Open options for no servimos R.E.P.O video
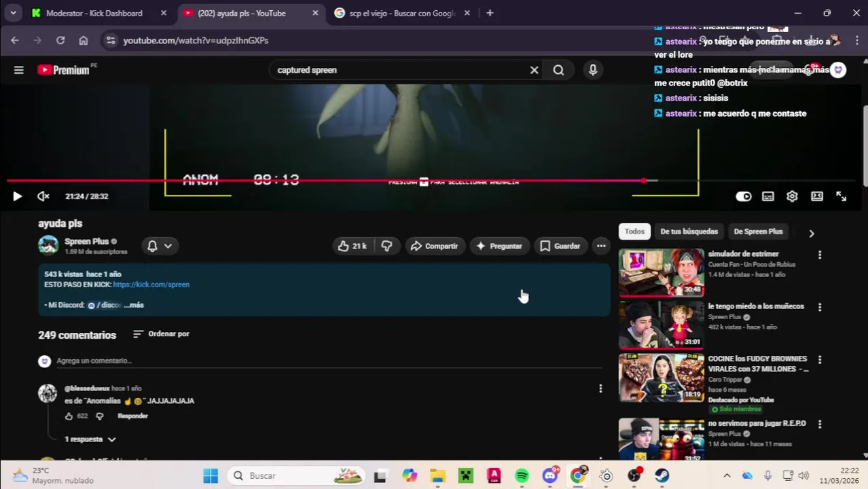Viewport: 868px width, 489px height. [820, 424]
